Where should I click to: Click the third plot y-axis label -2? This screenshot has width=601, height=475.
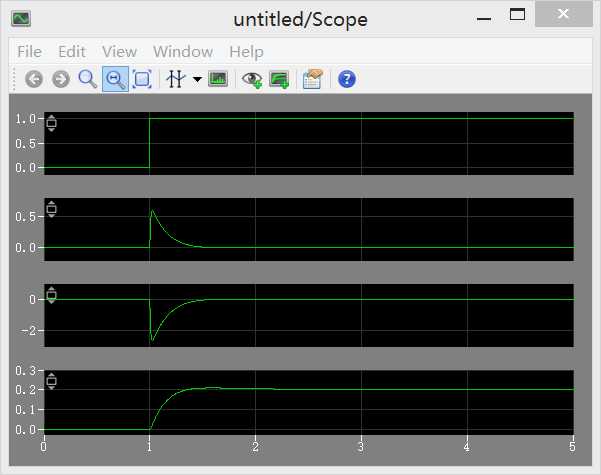(x=28, y=330)
